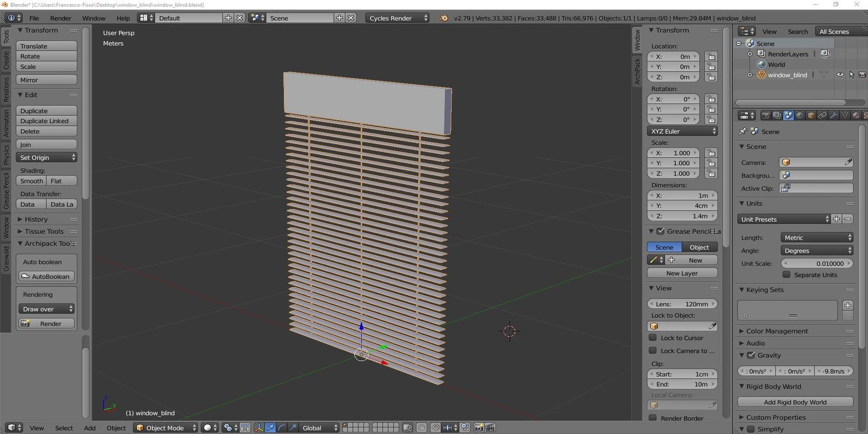Lock the Location X value

[x=711, y=57]
